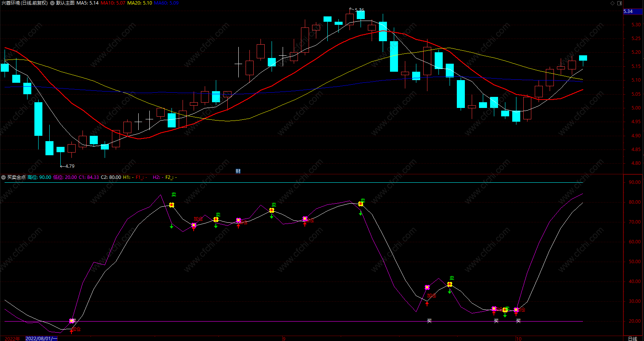The width and height of the screenshot is (644, 341).
Task: Click the sell signal marker near value 40
Action: click(x=450, y=284)
